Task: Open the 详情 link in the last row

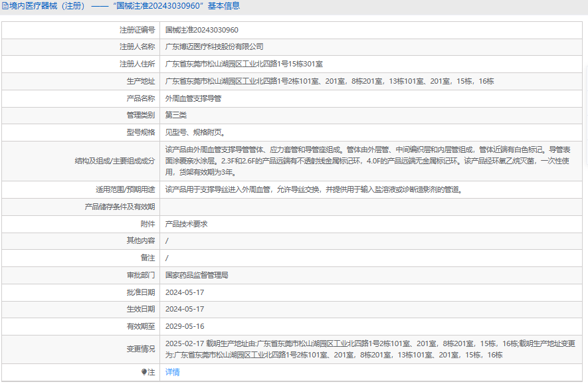Action: tap(172, 373)
